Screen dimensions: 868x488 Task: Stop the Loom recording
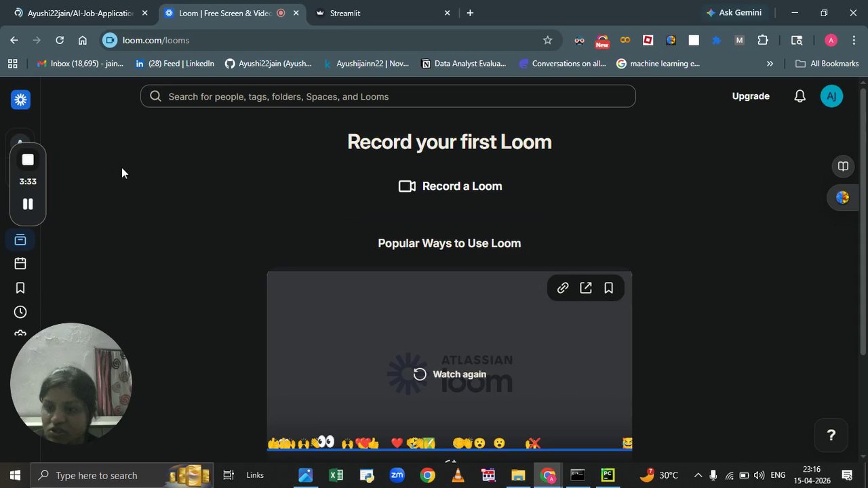click(x=28, y=160)
